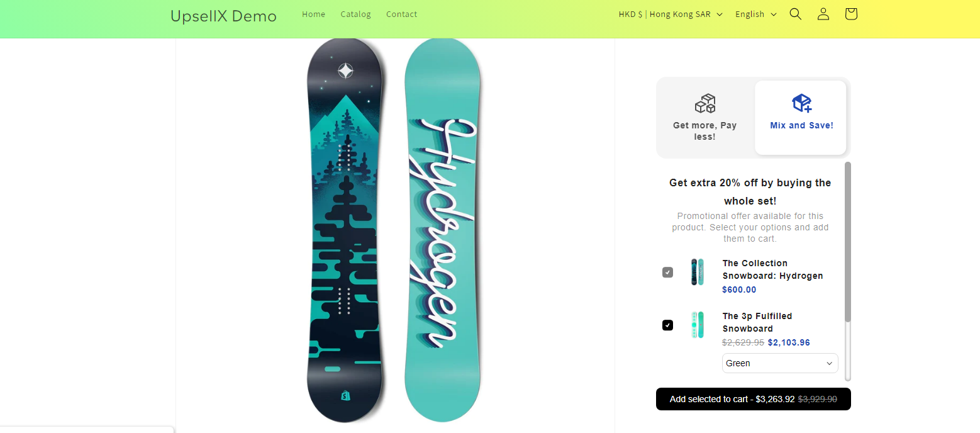Uncheck the 3p Fulfilled Snowboard checkbox
This screenshot has height=433, width=980.
click(x=667, y=325)
